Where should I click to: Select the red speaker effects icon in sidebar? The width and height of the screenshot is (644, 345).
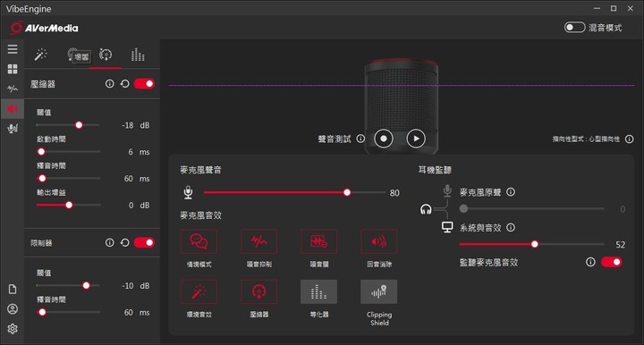13,109
